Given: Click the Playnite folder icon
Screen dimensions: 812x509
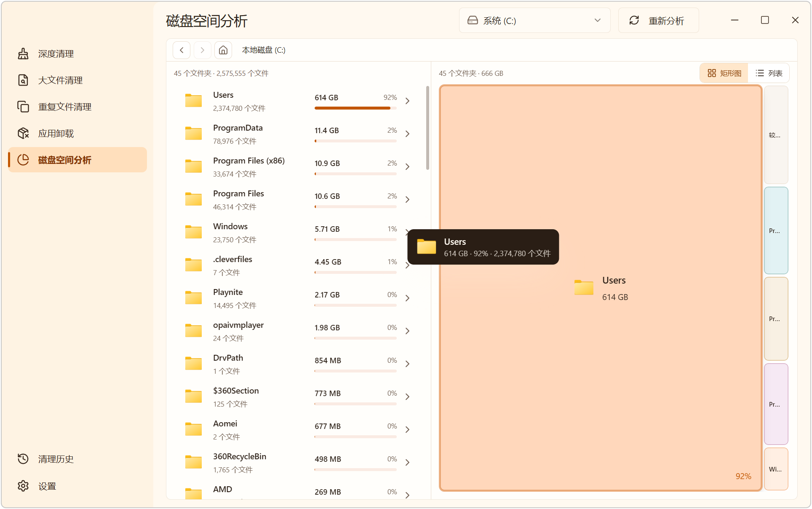Looking at the screenshot, I should tap(194, 298).
